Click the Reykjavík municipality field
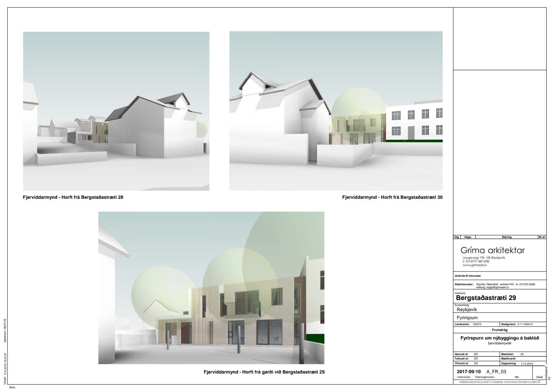The width and height of the screenshot is (554, 392). pyautogui.click(x=468, y=310)
